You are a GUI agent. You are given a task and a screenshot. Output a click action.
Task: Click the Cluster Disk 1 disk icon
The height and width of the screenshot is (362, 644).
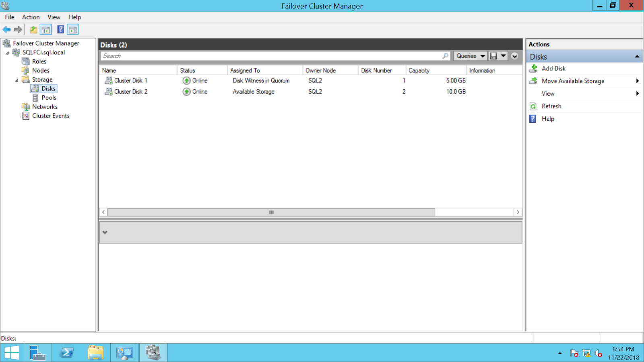click(108, 80)
